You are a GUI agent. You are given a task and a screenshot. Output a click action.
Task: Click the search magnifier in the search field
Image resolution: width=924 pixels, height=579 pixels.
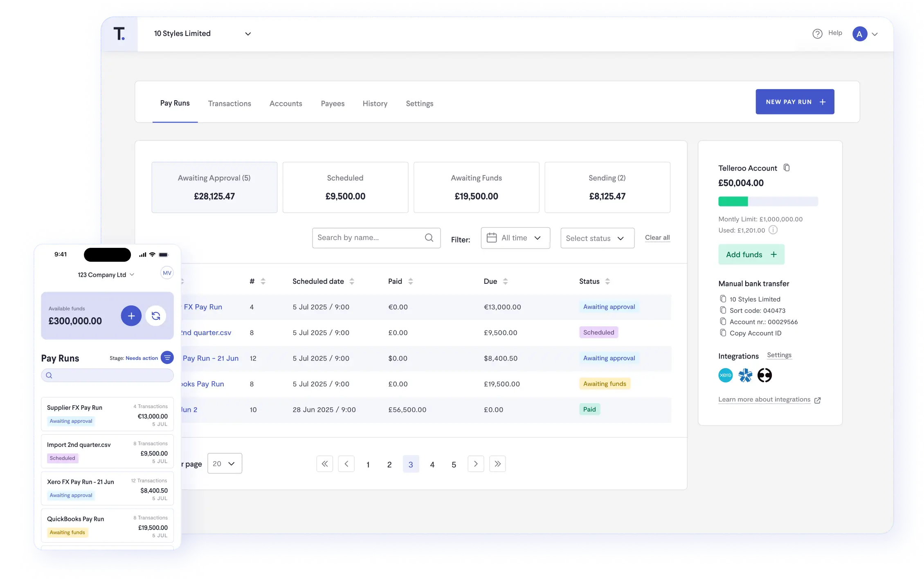pos(429,238)
